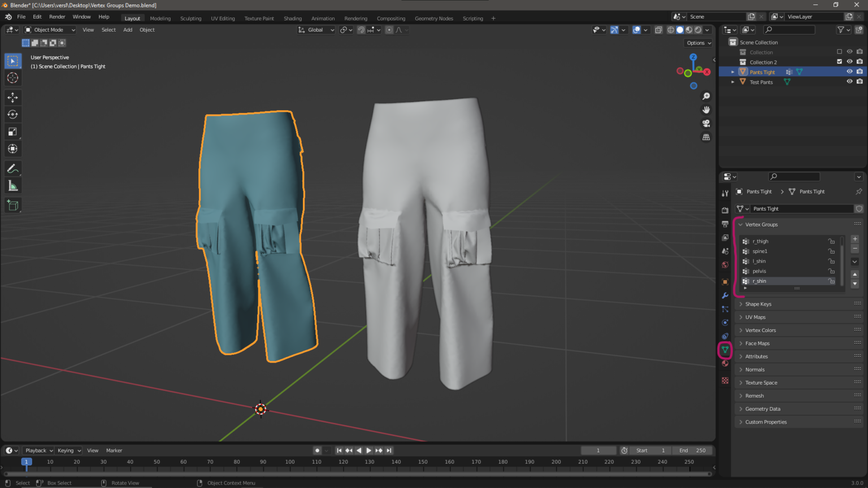This screenshot has width=868, height=488.
Task: Click the End frame 250 field
Action: [x=692, y=451]
